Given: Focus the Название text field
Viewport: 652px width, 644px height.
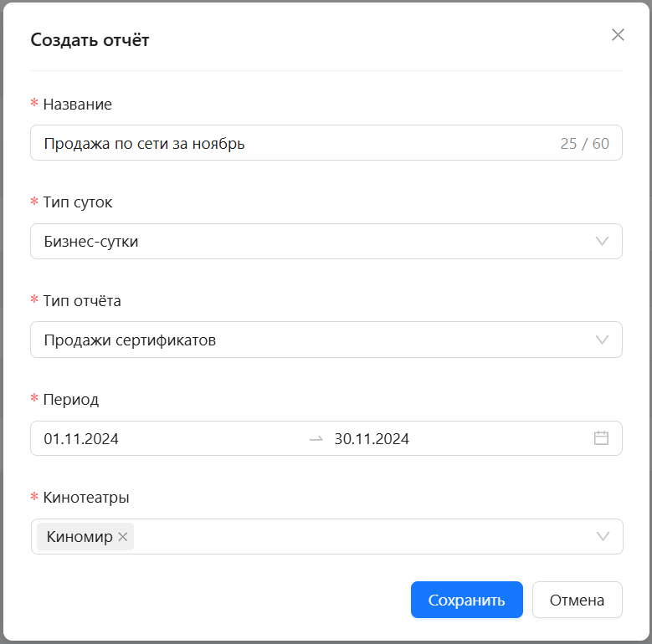Looking at the screenshot, I should click(326, 143).
